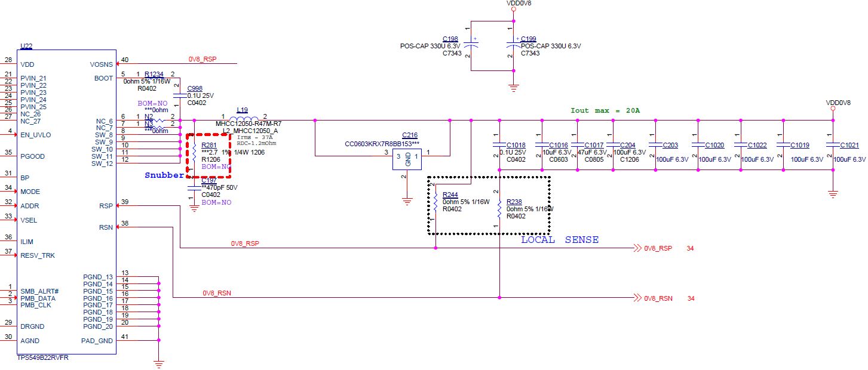
Task: Click the 'LOCAL SENSE' label
Action: [x=560, y=240]
